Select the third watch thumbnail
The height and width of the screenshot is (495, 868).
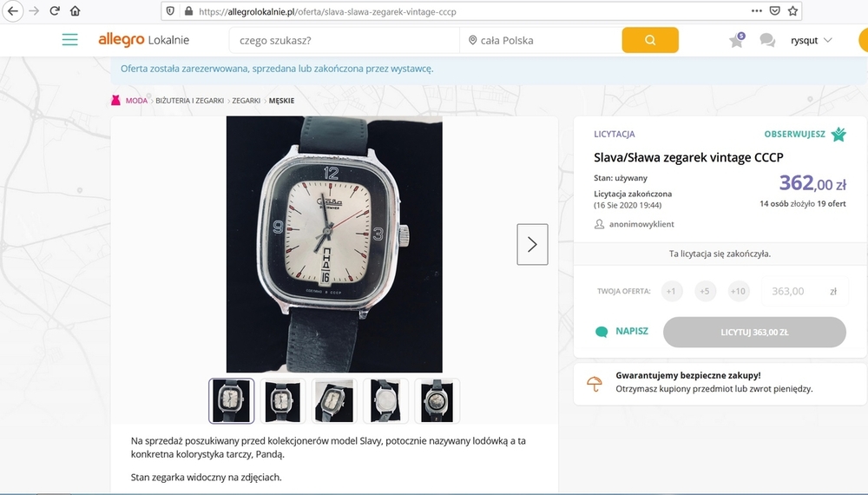[x=333, y=401]
